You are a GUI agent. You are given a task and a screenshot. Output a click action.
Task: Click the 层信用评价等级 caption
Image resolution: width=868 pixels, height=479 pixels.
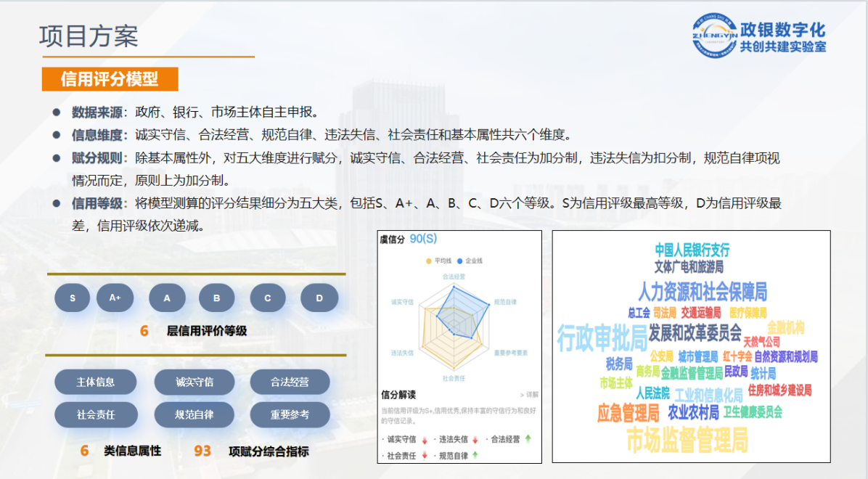(207, 331)
